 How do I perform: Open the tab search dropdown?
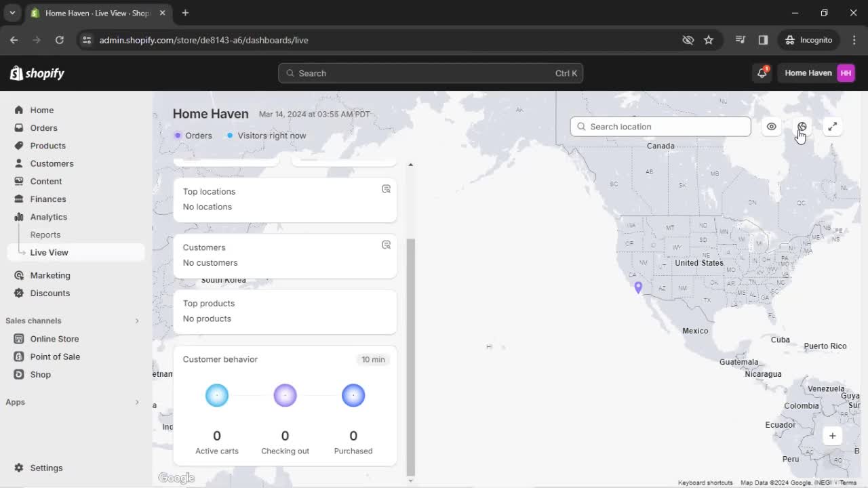tap(12, 13)
